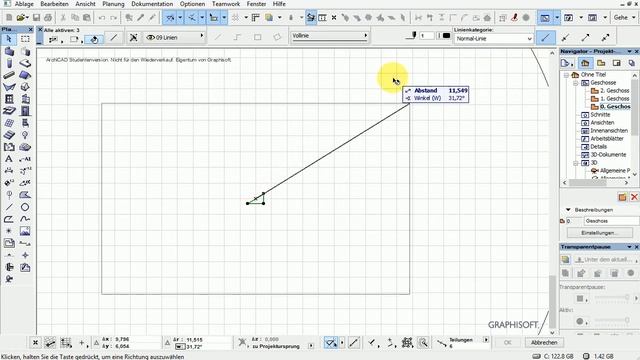This screenshot has width=640, height=360.
Task: Click the pen number input field
Action: (427, 36)
